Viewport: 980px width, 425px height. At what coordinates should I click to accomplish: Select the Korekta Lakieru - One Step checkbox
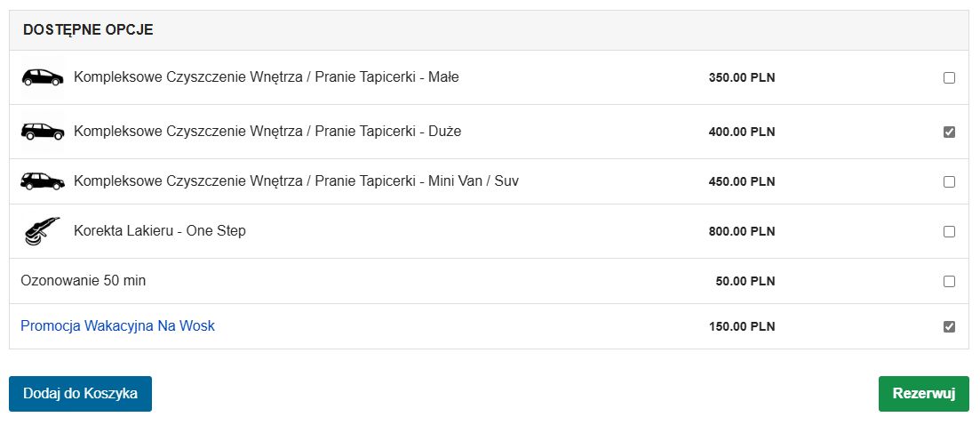coord(949,231)
